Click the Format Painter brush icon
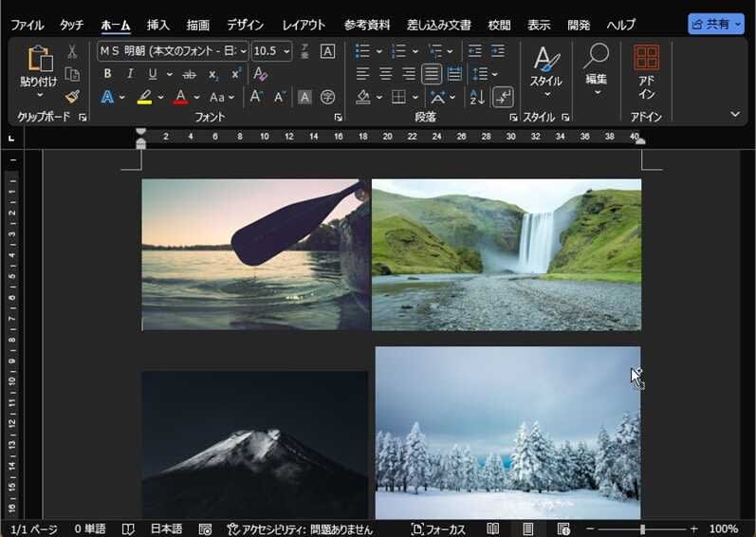 (x=72, y=97)
